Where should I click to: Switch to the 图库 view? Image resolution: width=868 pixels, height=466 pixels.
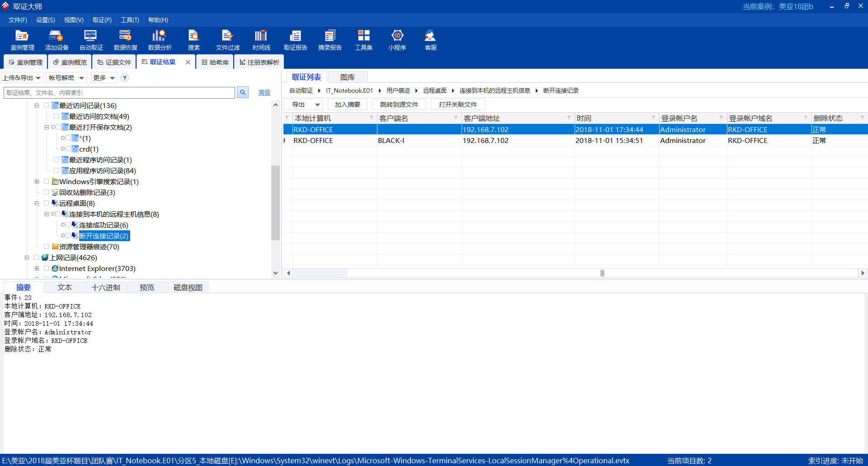348,77
